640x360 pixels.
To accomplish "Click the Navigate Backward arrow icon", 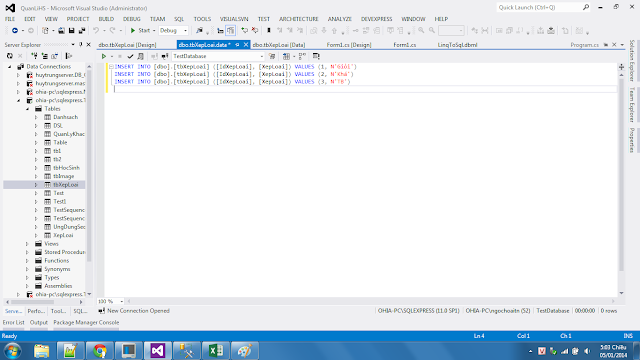I will 15,31.
